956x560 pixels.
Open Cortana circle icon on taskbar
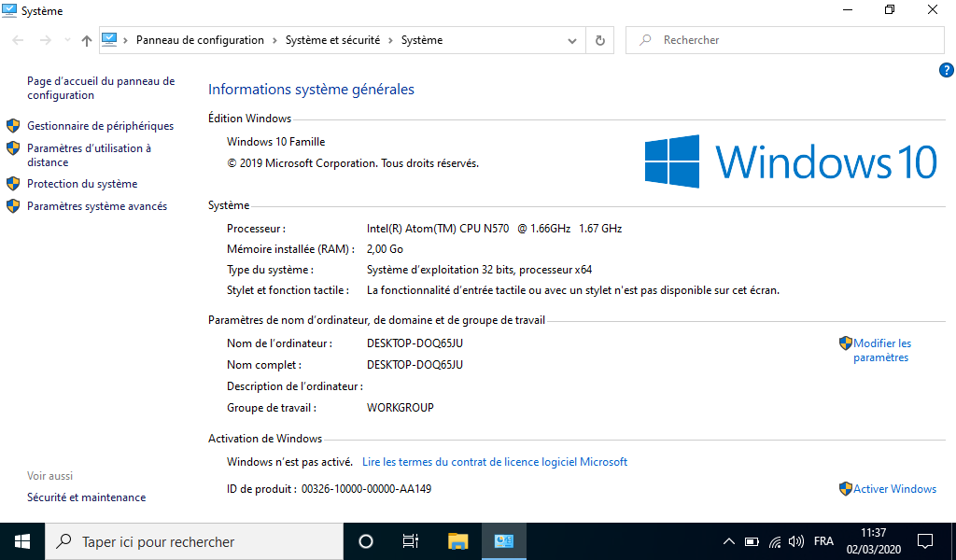[x=366, y=541]
